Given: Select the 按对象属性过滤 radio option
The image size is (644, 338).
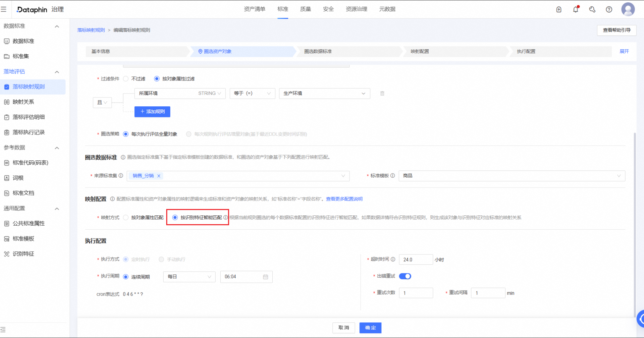Looking at the screenshot, I should (x=157, y=79).
